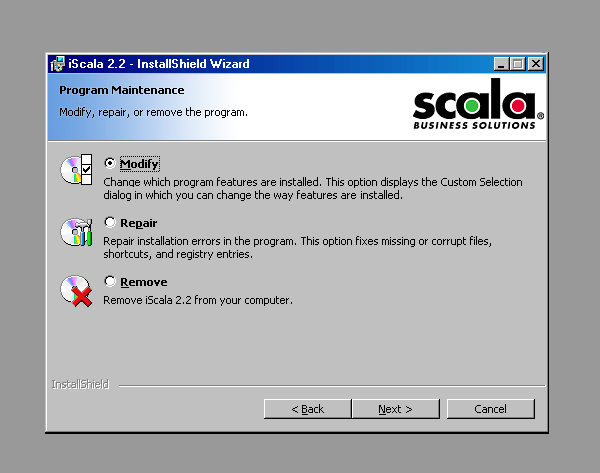The width and height of the screenshot is (600, 473).
Task: Click the Modify disc-with-checklist icon
Action: click(x=76, y=170)
